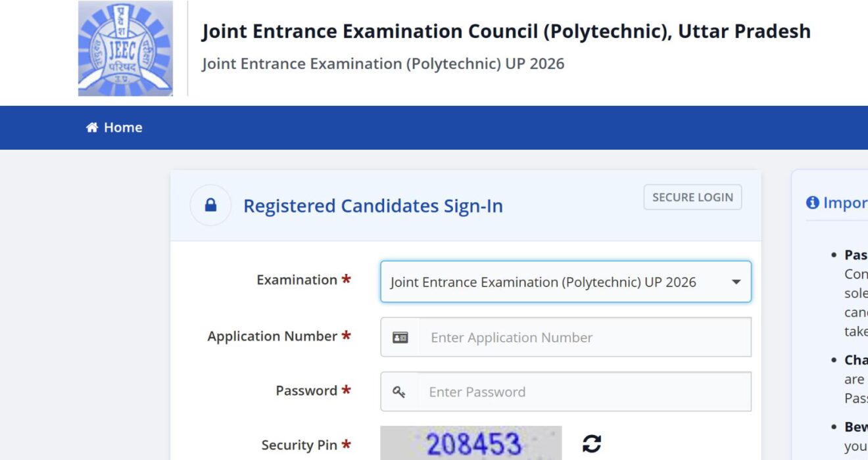Image resolution: width=868 pixels, height=460 pixels.
Task: Click the Polytechnic UP 2026 subtitle
Action: [383, 64]
